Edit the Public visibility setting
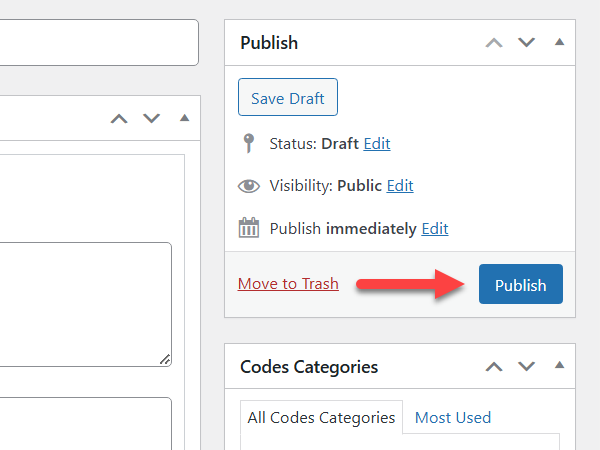600x450 pixels. [x=400, y=186]
